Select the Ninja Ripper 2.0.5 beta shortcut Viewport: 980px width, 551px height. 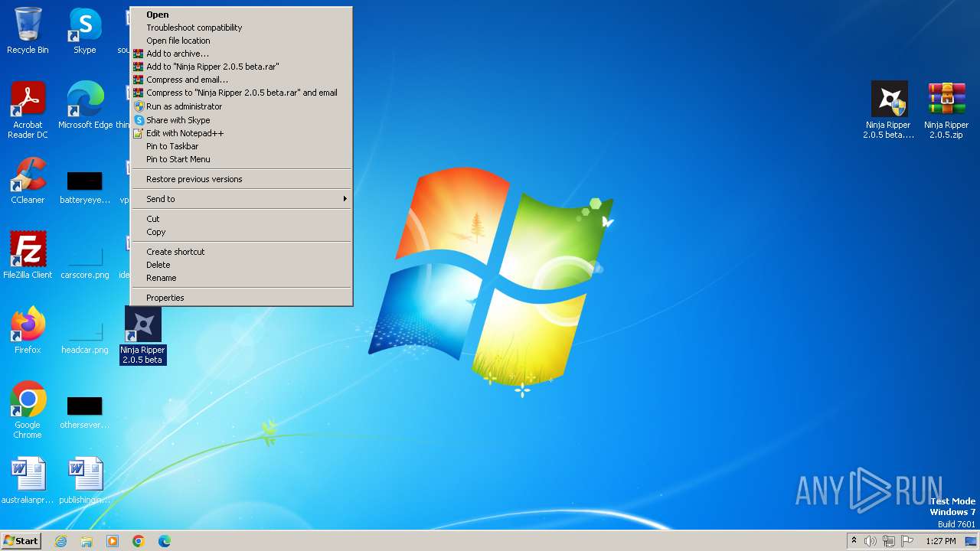tap(143, 335)
